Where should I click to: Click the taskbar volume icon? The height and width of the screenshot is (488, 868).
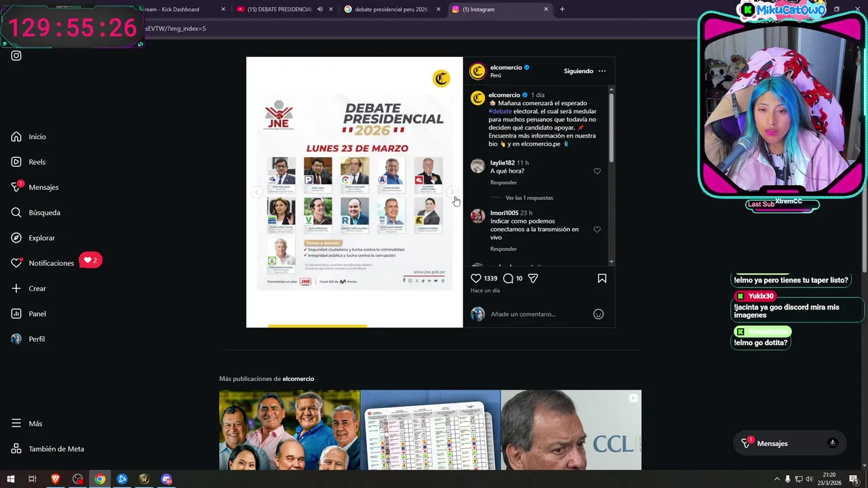(809, 479)
